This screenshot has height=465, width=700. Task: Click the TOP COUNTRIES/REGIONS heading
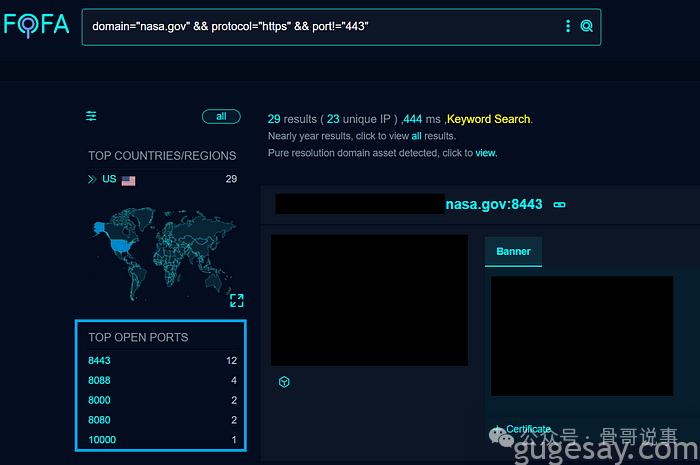point(162,156)
